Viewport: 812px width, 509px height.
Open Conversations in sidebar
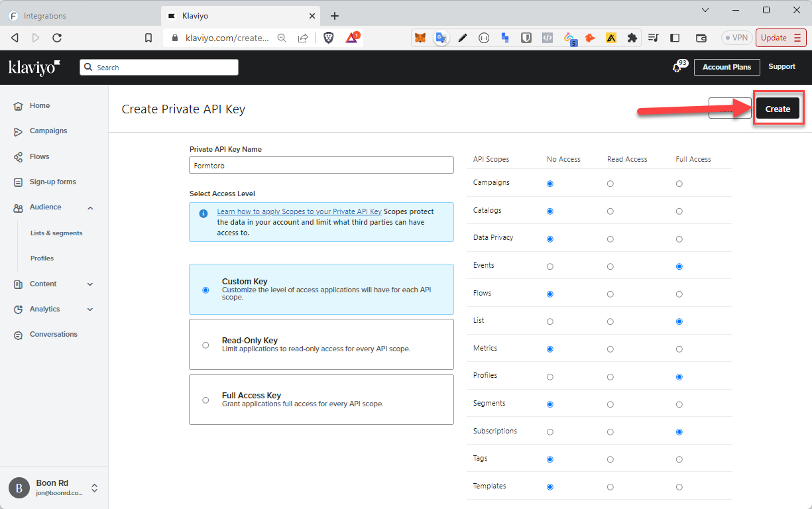point(54,335)
